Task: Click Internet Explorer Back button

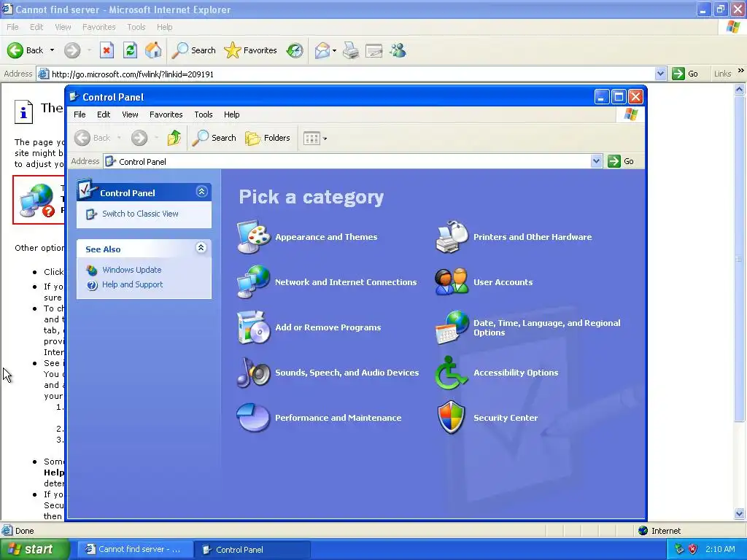Action: (26, 50)
